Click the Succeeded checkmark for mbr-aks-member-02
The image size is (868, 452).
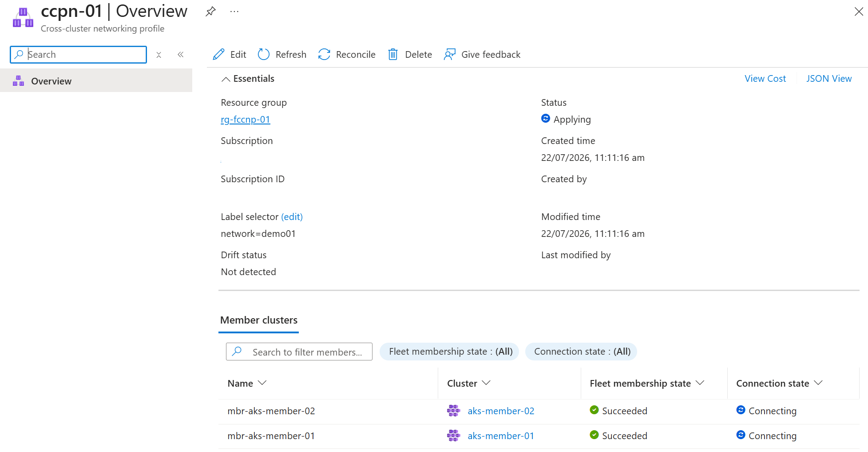pyautogui.click(x=594, y=410)
